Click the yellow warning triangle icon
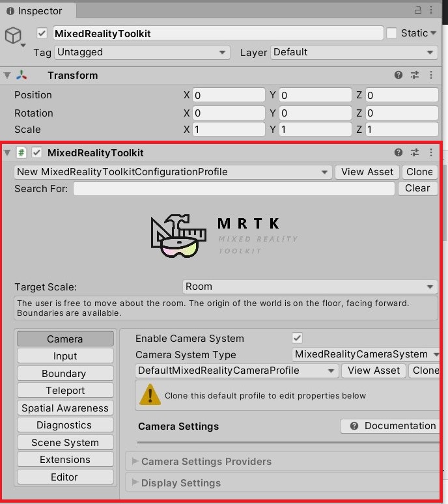 [150, 395]
